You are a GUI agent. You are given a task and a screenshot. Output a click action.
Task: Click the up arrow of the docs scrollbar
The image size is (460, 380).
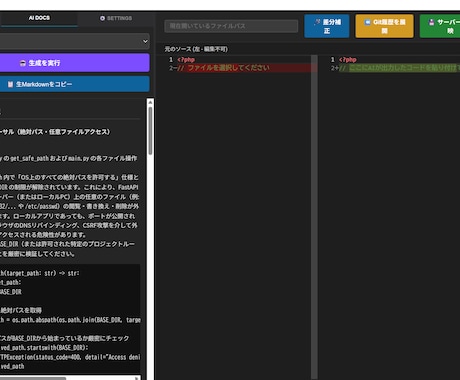coord(150,102)
